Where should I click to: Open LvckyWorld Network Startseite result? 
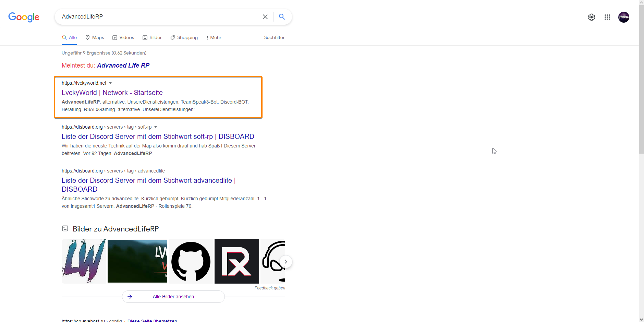[112, 93]
